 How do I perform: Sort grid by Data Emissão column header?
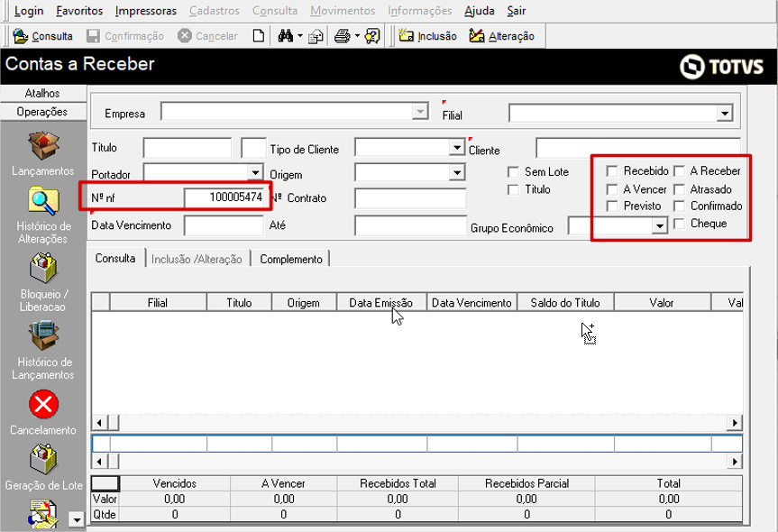pos(381,303)
